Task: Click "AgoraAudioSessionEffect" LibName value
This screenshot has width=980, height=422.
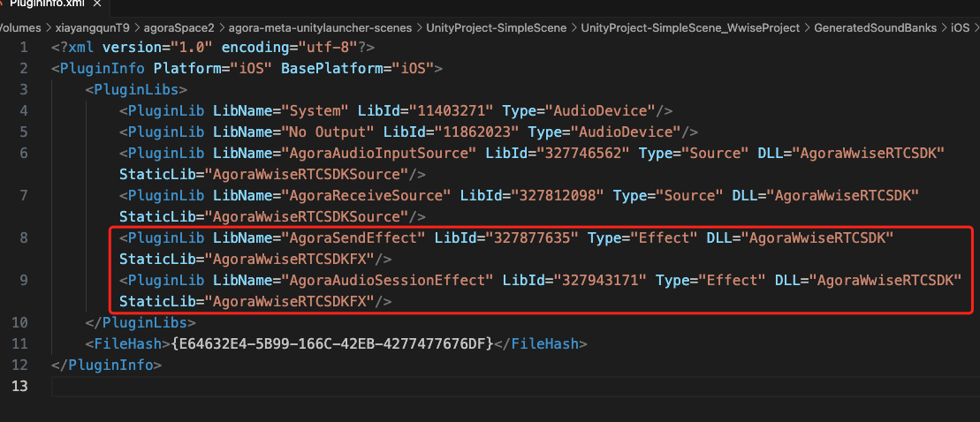Action: coord(388,280)
